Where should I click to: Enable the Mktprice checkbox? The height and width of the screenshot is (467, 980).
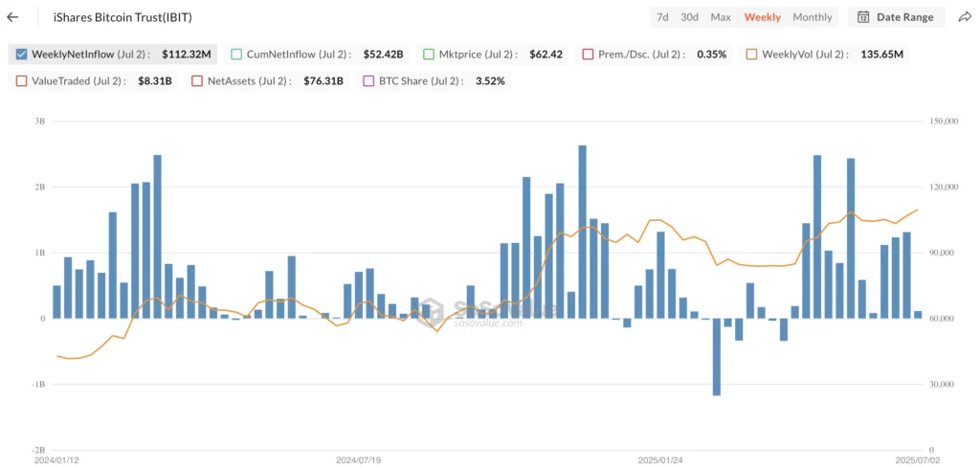point(428,54)
